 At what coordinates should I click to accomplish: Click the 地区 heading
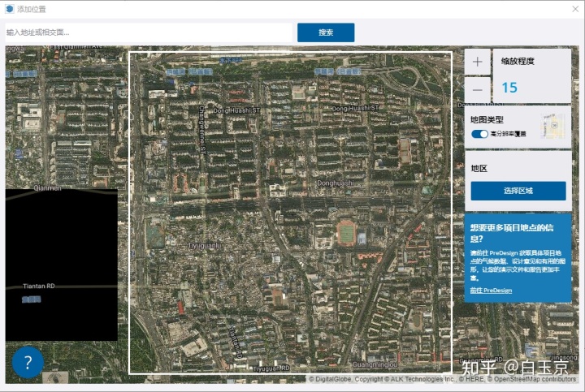(479, 169)
